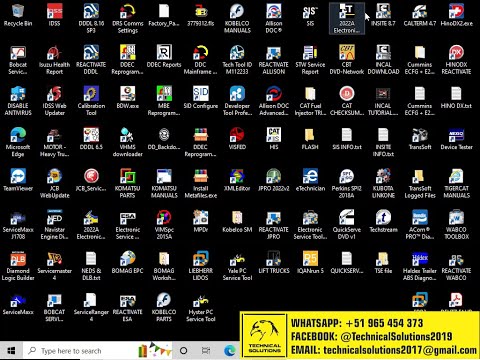Open Navistar Engine Diagnostics icon
This screenshot has height=360, width=480.
[54, 225]
